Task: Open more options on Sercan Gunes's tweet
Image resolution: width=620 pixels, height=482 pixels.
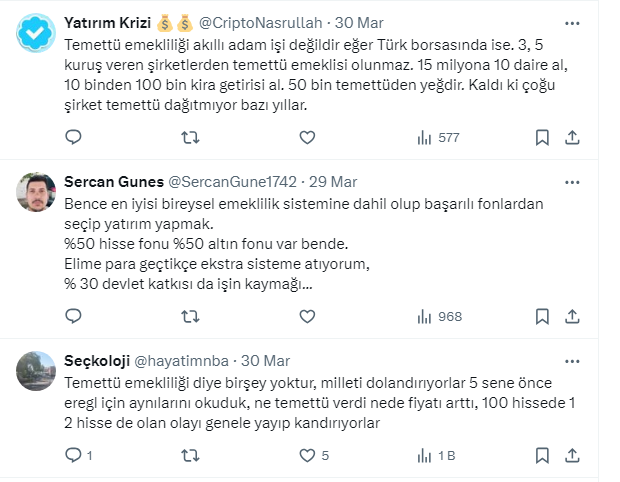Action: point(571,182)
